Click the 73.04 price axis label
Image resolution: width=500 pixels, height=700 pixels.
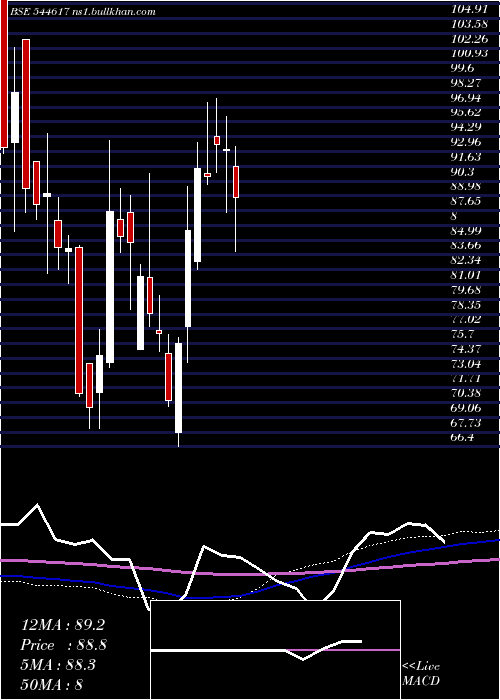click(x=466, y=363)
